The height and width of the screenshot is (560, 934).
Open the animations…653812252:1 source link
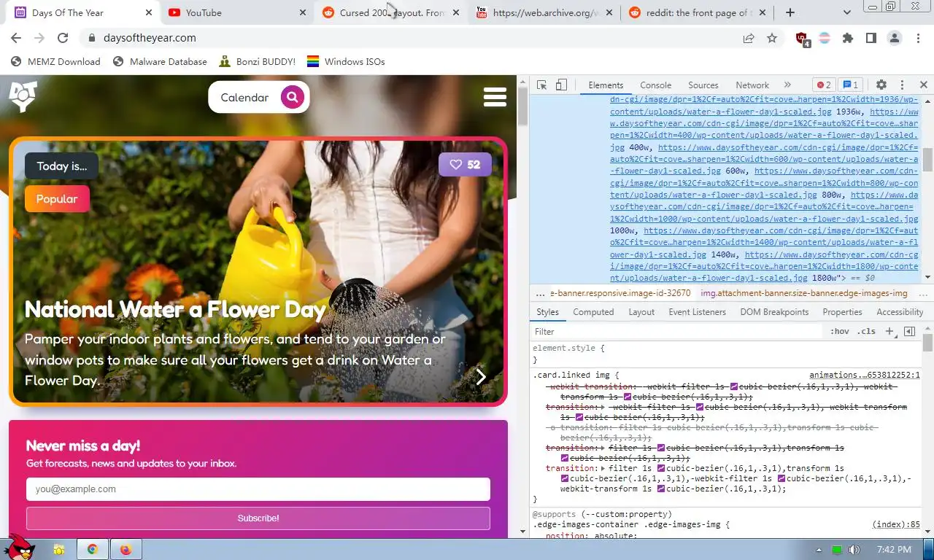coord(864,375)
